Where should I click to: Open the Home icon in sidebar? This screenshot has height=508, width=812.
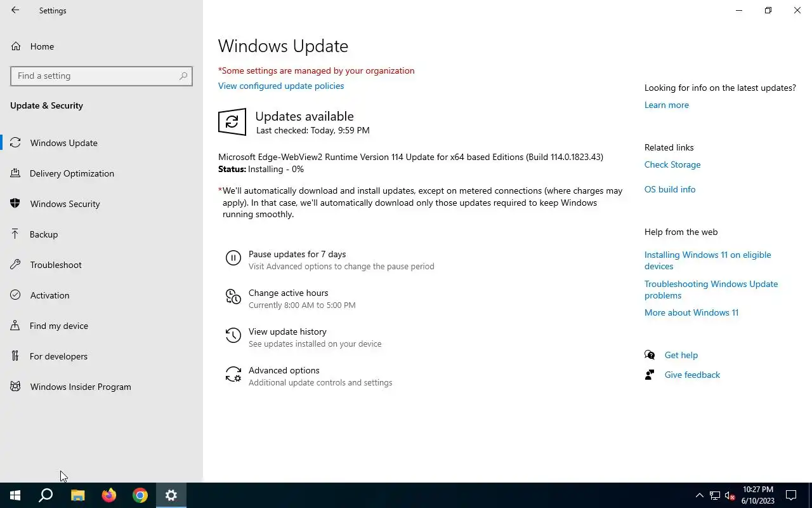(16, 46)
